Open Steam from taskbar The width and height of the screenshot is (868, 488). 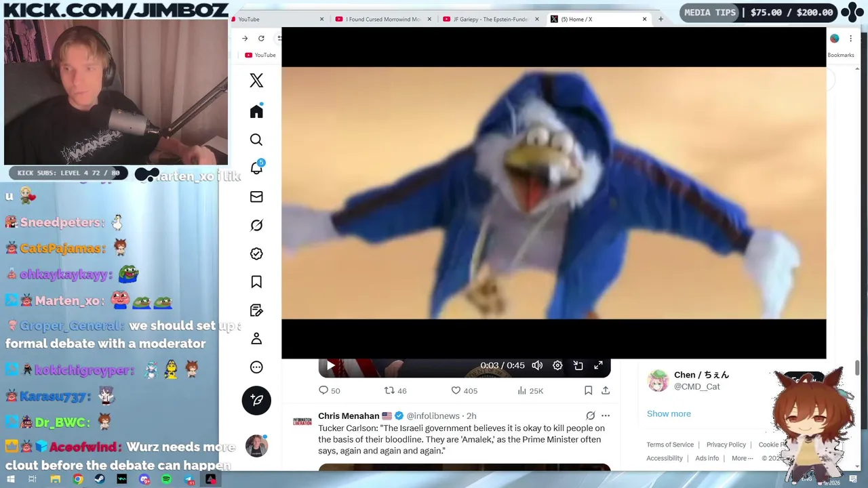click(100, 479)
